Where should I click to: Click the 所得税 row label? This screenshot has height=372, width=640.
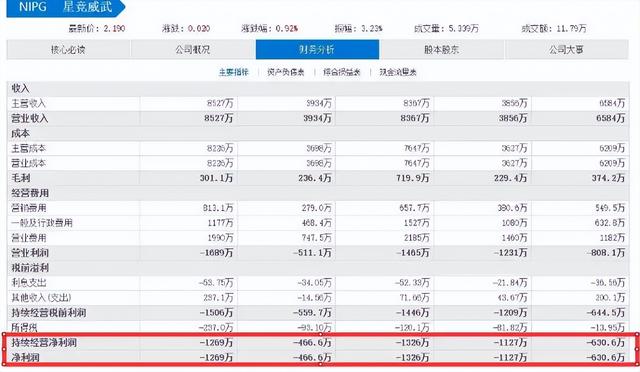[24, 327]
